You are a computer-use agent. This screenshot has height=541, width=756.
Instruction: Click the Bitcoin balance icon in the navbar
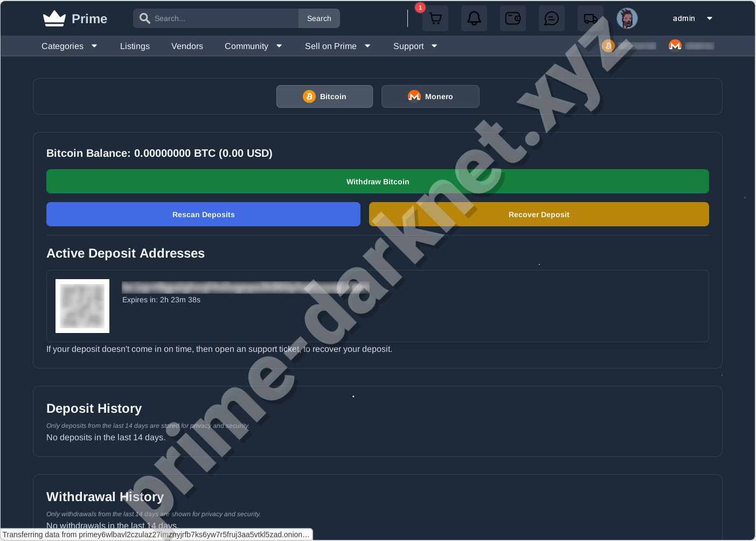point(608,46)
